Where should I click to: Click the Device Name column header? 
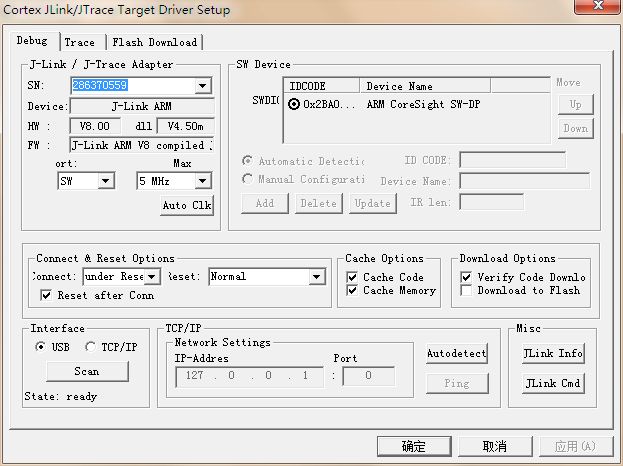tap(425, 86)
